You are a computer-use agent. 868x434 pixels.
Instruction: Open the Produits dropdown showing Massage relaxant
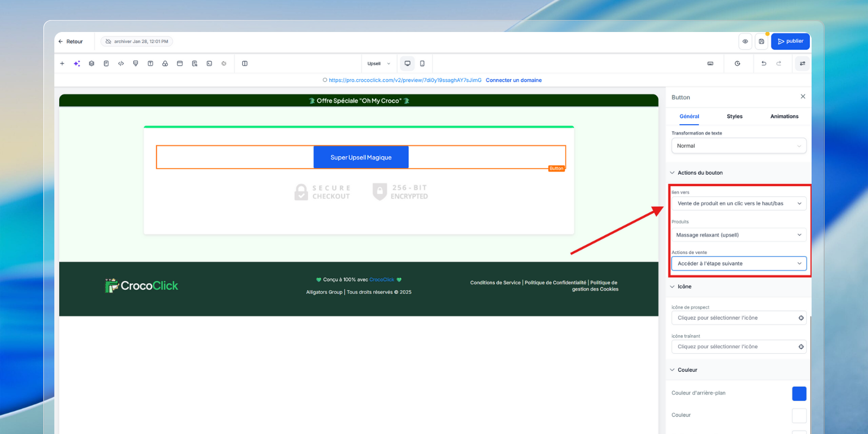click(x=738, y=235)
